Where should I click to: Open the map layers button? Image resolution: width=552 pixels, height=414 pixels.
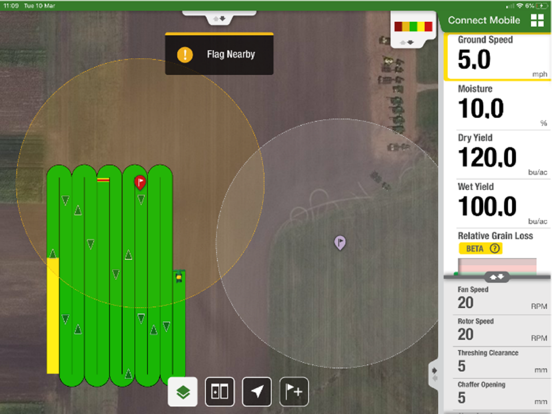point(183,391)
